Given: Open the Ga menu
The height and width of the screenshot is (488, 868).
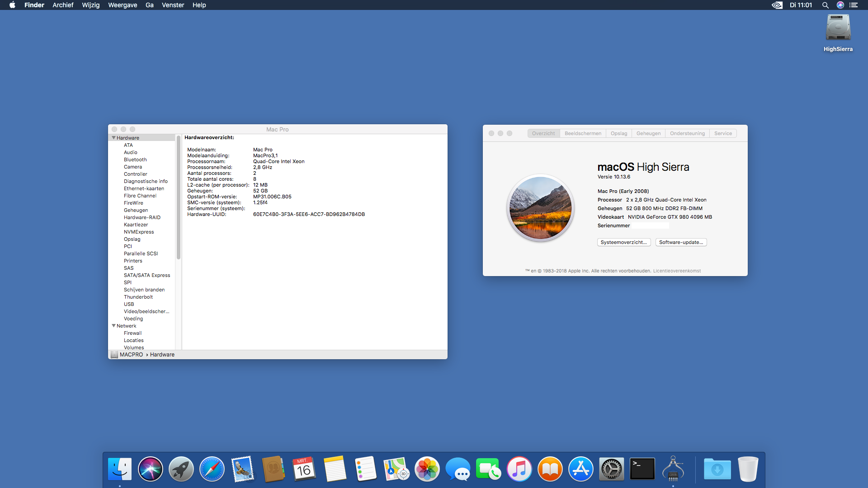Looking at the screenshot, I should (x=150, y=5).
